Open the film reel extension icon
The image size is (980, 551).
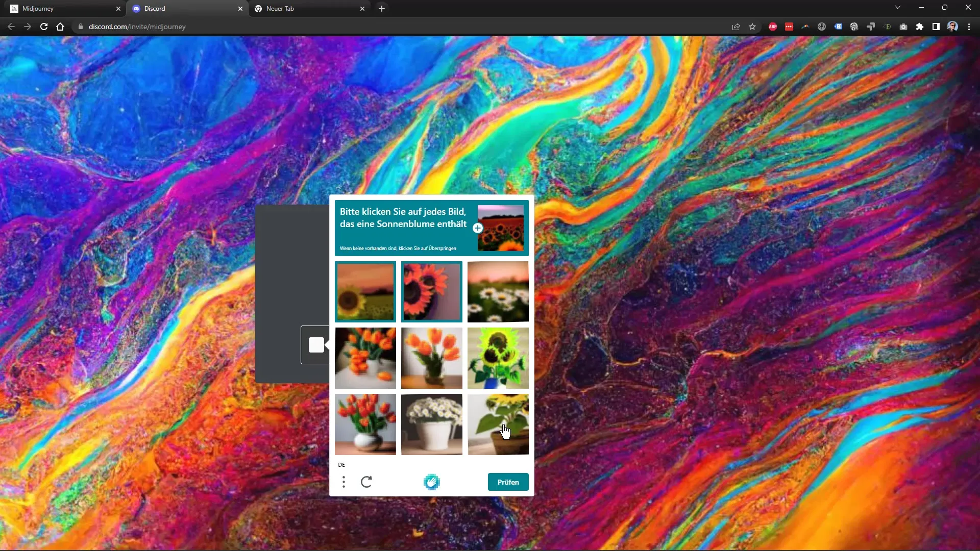point(854,27)
